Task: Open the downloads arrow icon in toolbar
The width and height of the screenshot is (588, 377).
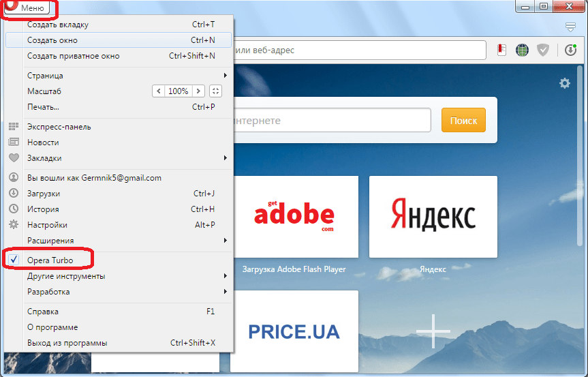Action: 570,50
